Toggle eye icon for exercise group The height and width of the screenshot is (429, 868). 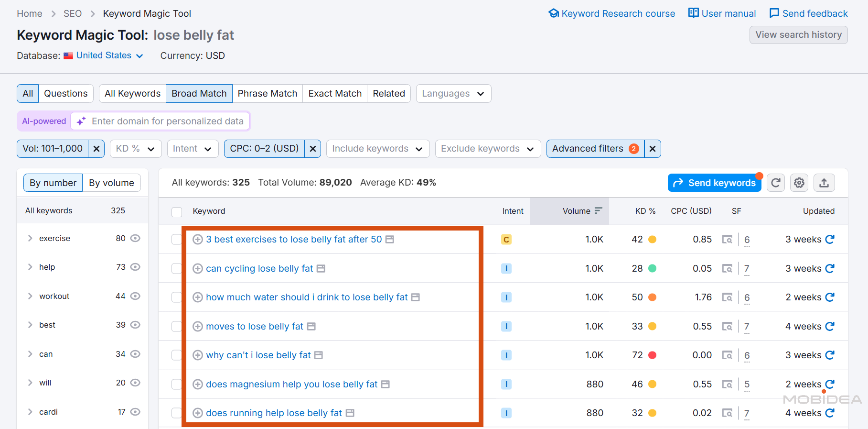pos(135,238)
